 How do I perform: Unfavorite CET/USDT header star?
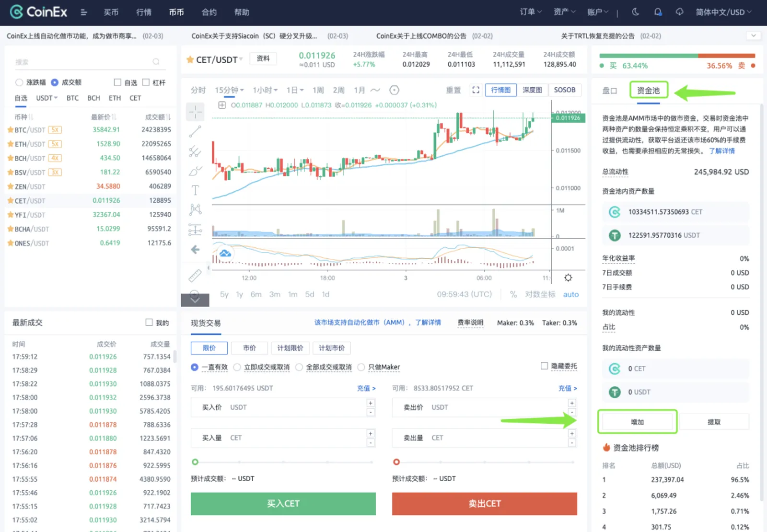(190, 59)
